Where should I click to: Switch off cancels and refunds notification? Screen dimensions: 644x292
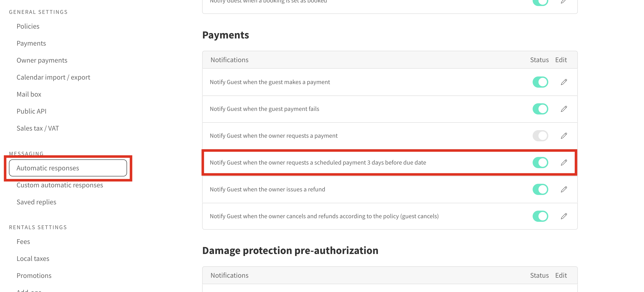(540, 216)
